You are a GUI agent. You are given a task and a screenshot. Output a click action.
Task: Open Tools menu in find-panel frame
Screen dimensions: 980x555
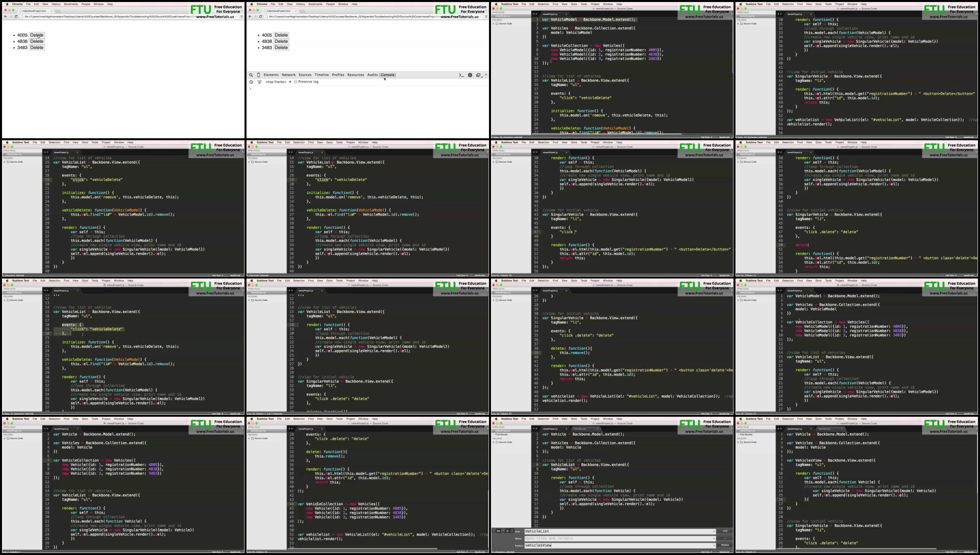pos(584,419)
